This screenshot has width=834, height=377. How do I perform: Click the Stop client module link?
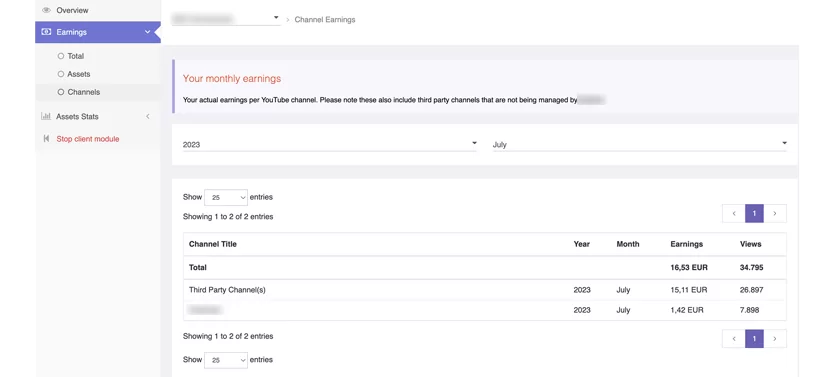[x=88, y=139]
